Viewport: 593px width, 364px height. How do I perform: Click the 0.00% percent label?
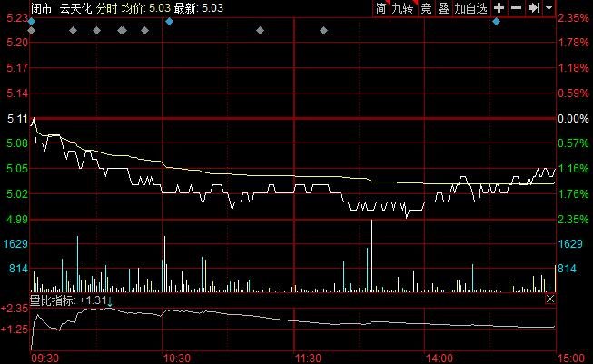pyautogui.click(x=573, y=119)
